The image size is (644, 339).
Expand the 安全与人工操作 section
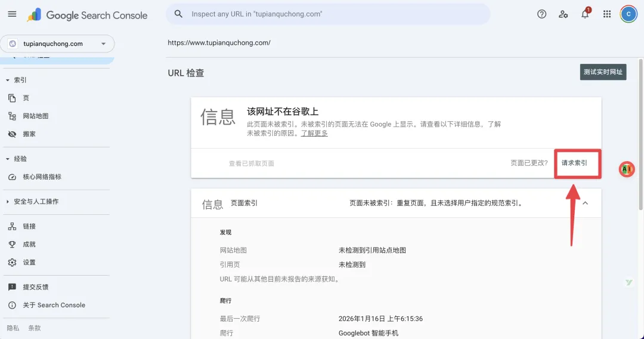[8, 202]
